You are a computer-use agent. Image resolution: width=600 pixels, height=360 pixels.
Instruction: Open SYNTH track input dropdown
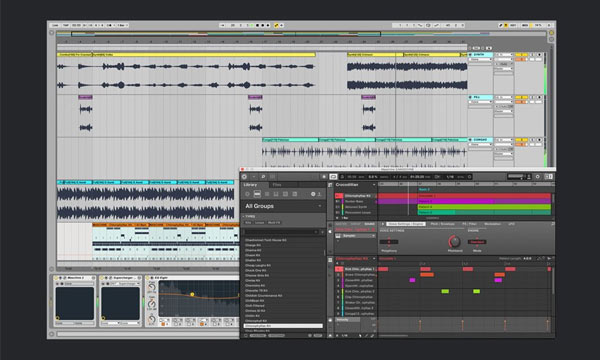click(503, 55)
